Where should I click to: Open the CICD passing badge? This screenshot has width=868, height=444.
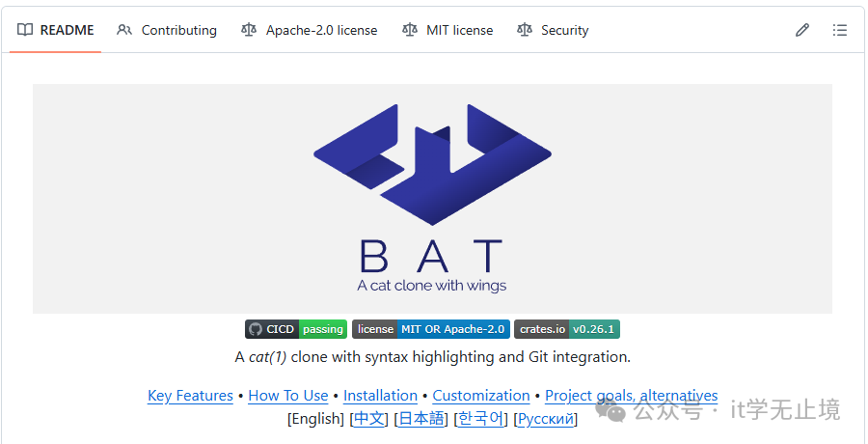(296, 329)
